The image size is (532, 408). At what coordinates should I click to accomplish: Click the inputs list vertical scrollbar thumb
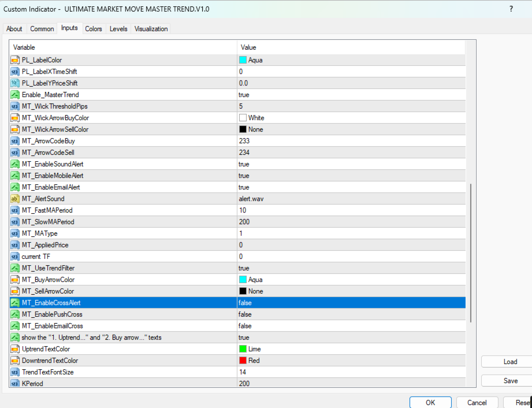(471, 253)
